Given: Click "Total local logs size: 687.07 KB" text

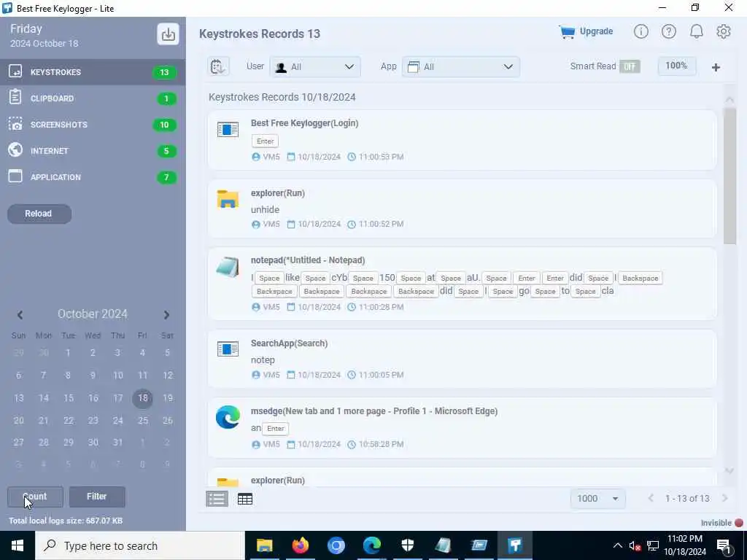Looking at the screenshot, I should (x=66, y=521).
